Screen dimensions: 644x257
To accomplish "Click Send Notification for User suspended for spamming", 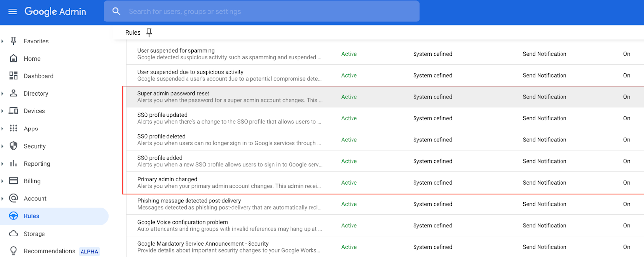I will coord(544,54).
